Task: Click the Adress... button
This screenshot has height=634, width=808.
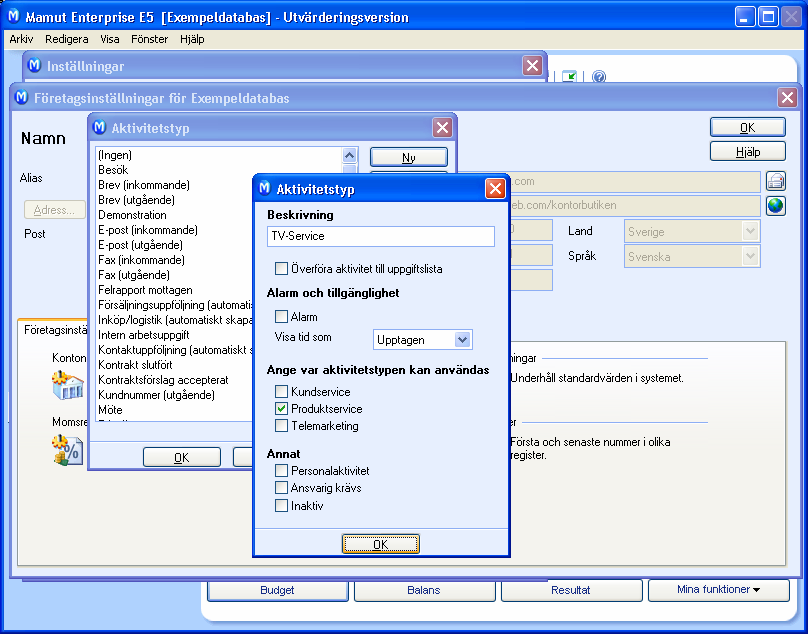Action: tap(55, 210)
